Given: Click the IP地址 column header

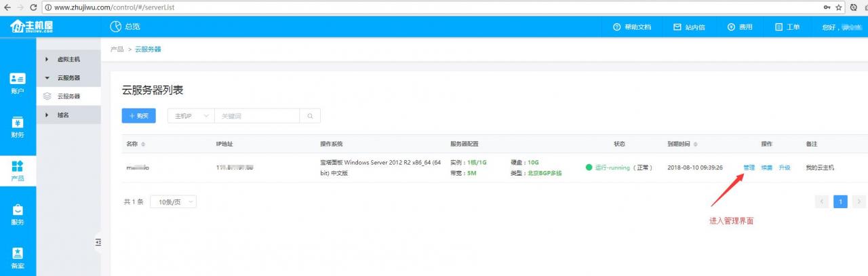Looking at the screenshot, I should tap(224, 144).
